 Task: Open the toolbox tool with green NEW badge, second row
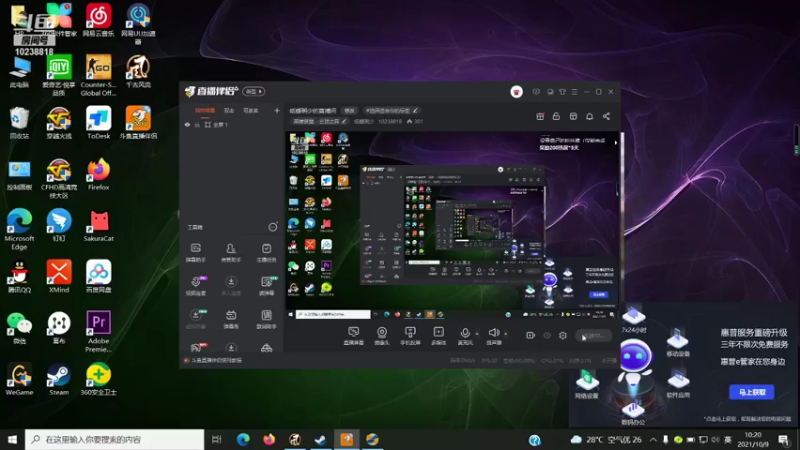tap(267, 286)
